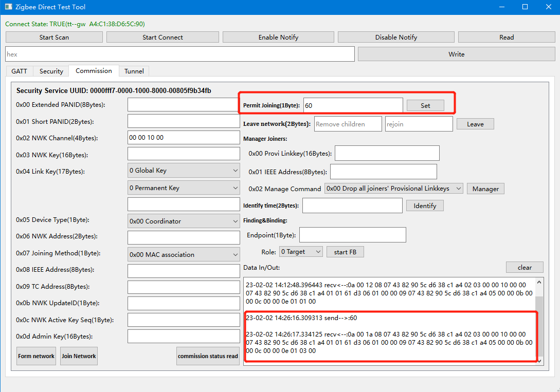The width and height of the screenshot is (560, 392).
Task: Click the Write button
Action: click(x=457, y=54)
